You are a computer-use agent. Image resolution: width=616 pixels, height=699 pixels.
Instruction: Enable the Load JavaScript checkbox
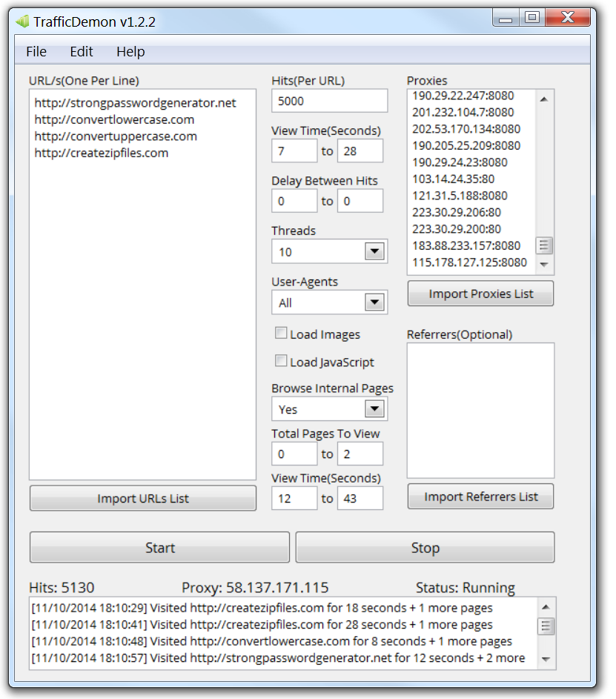281,361
